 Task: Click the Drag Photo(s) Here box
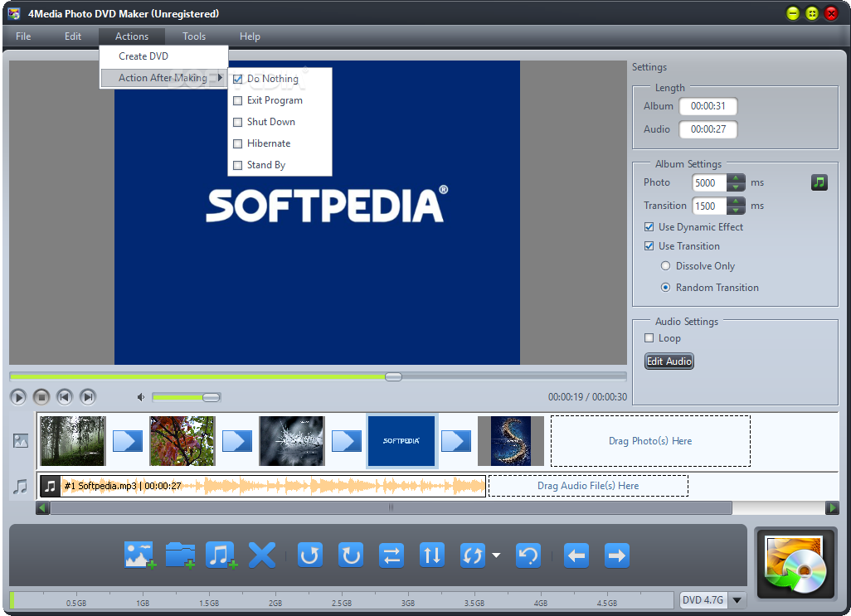click(651, 441)
